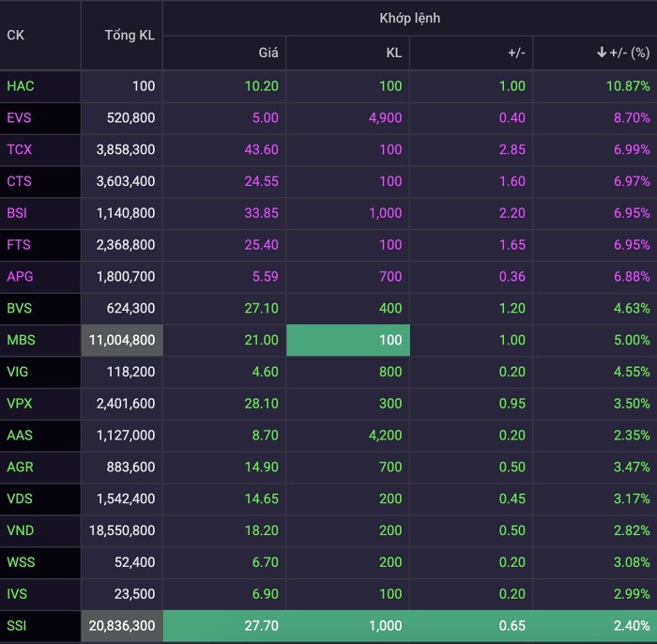
Task: Click total volume 520,800 for EVS
Action: click(x=130, y=117)
